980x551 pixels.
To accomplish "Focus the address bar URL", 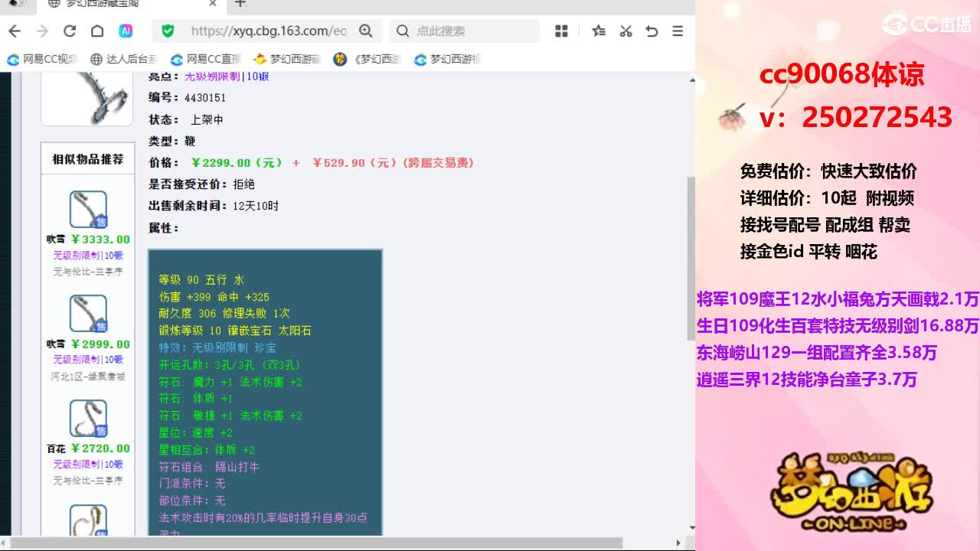I will 268,31.
